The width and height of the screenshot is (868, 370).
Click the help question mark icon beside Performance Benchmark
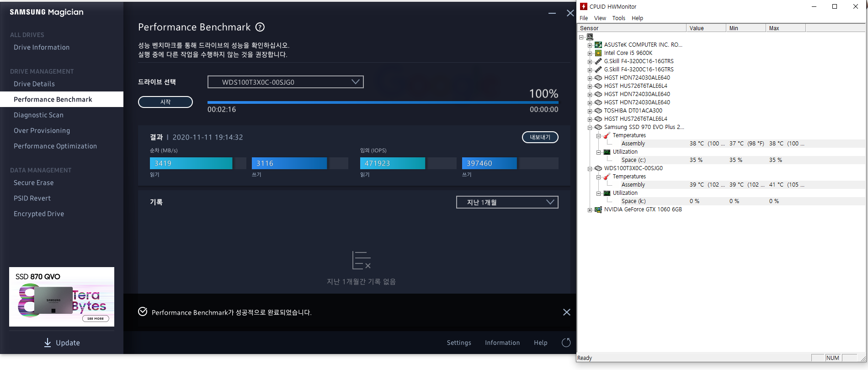(x=260, y=27)
